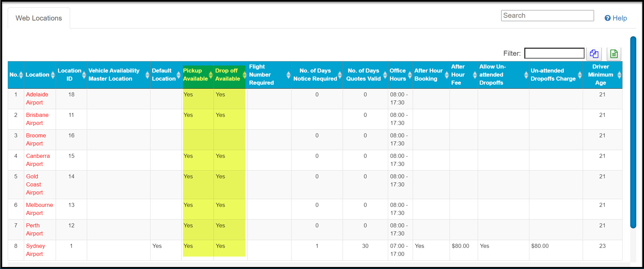
Task: Sort by No. of Days Quotes Valid arrows
Action: point(385,75)
